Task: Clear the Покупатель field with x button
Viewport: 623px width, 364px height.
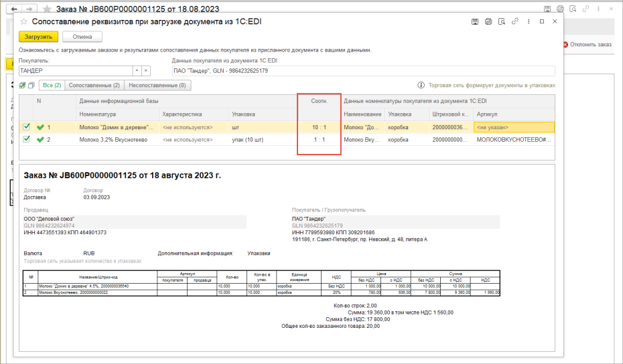Action: pyautogui.click(x=146, y=71)
